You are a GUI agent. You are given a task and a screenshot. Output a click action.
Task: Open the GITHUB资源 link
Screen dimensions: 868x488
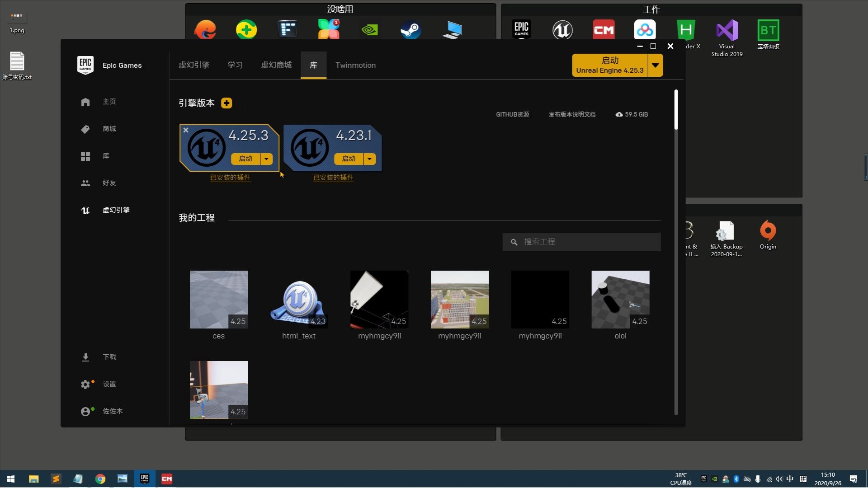coord(513,114)
